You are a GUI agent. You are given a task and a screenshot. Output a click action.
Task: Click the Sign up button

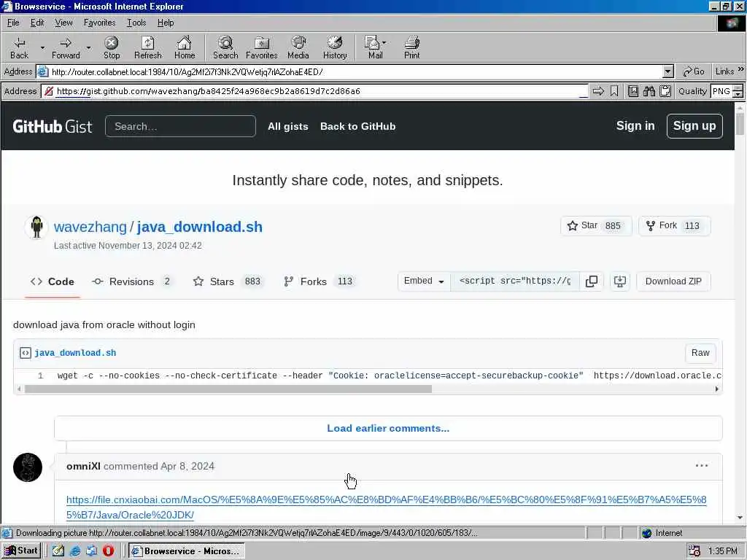(694, 126)
